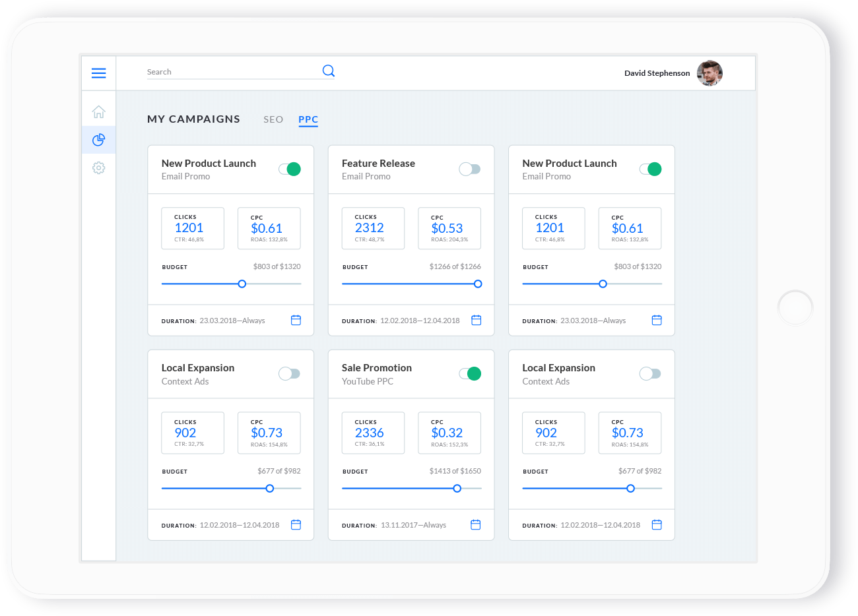Viewport: 858px width, 616px height.
Task: Enable the Feature Release campaign toggle
Action: coord(469,169)
